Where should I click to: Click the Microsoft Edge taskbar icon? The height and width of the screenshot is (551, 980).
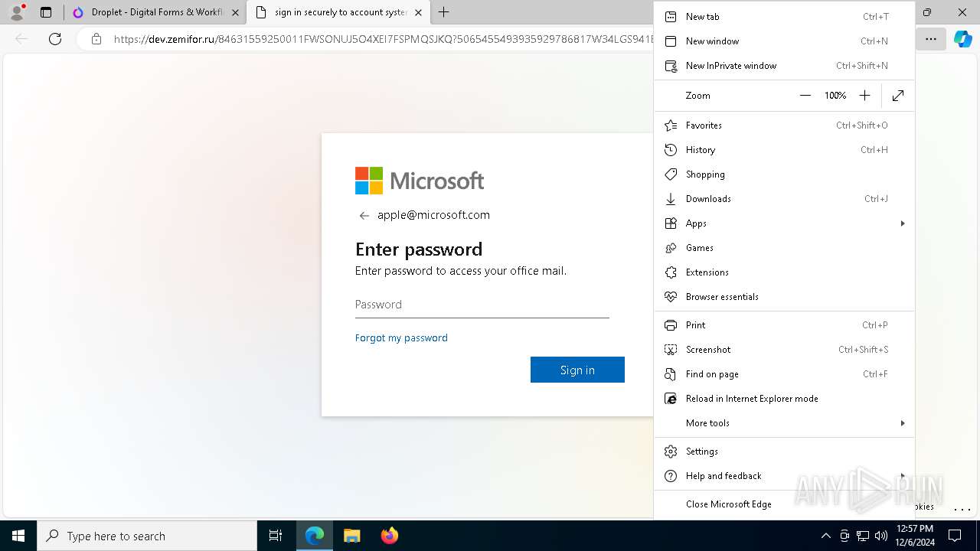pyautogui.click(x=315, y=536)
